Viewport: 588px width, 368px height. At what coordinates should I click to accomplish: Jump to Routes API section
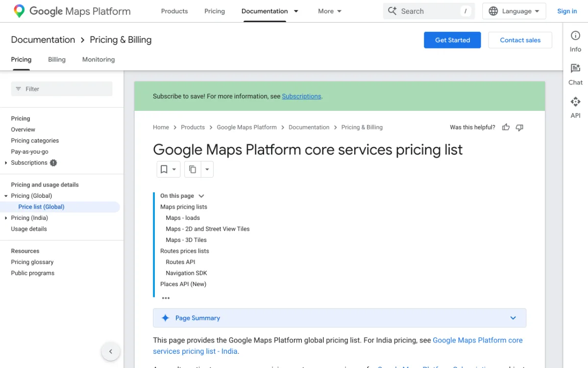180,262
